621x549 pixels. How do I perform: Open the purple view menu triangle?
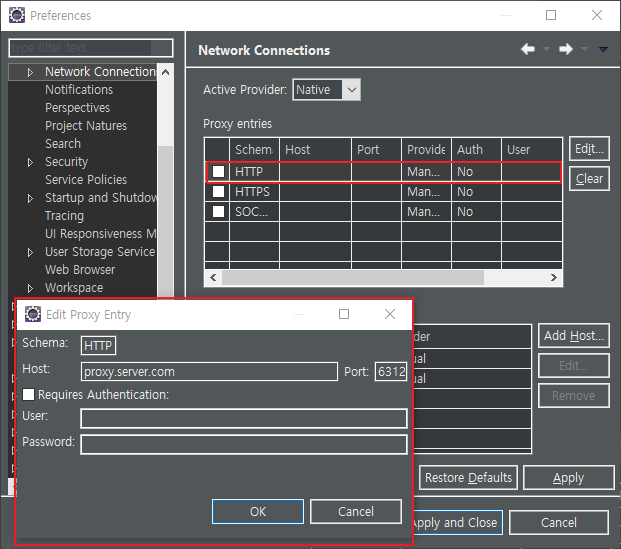[x=603, y=50]
